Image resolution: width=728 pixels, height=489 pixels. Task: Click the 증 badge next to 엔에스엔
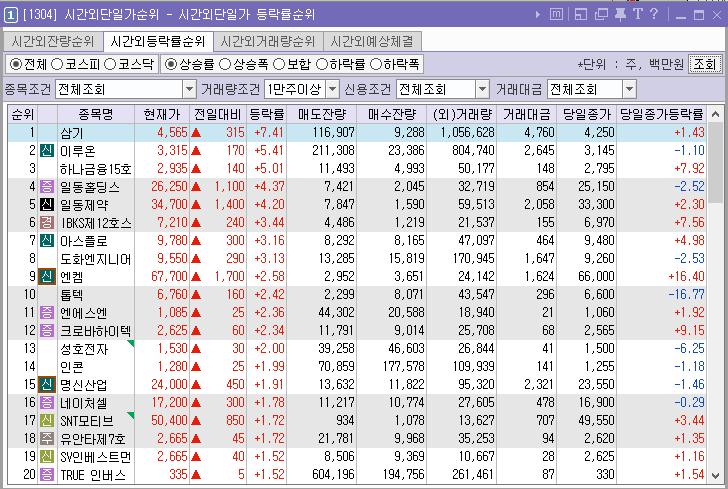coord(46,313)
